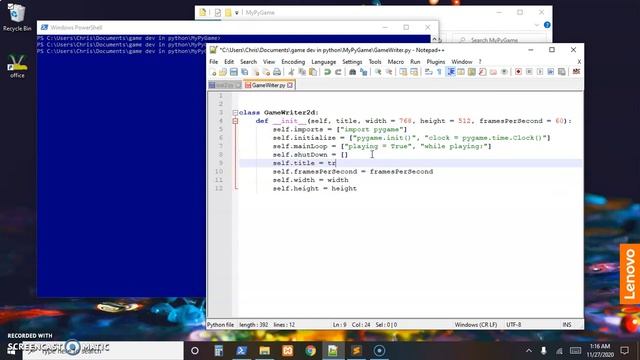Screen dimensions: 640x360
Task: Select the Recycle Bin desktop icon
Action: [x=17, y=17]
